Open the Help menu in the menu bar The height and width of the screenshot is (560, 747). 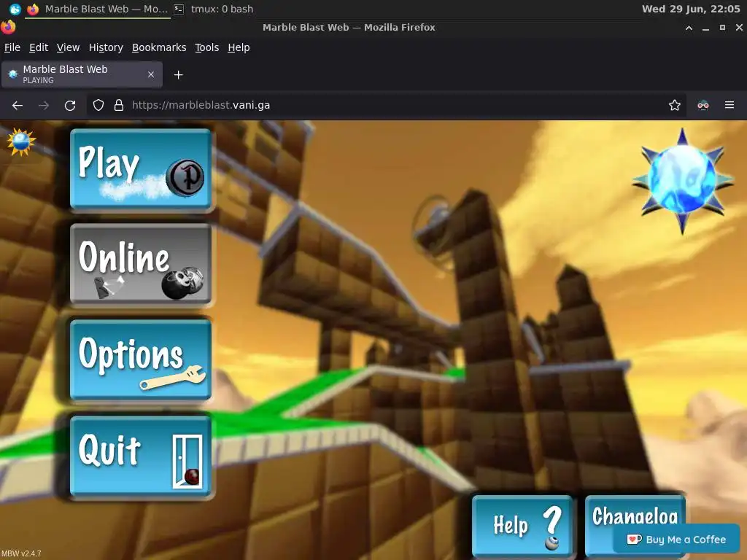[x=239, y=47]
